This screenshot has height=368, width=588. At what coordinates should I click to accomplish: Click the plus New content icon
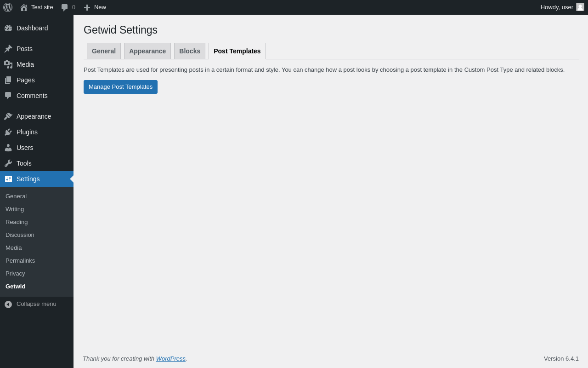[87, 7]
